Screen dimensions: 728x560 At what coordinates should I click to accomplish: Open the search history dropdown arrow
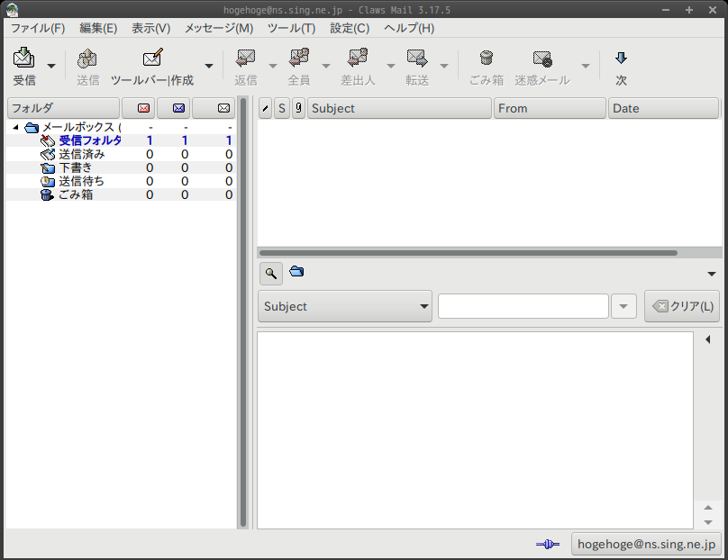coord(623,306)
